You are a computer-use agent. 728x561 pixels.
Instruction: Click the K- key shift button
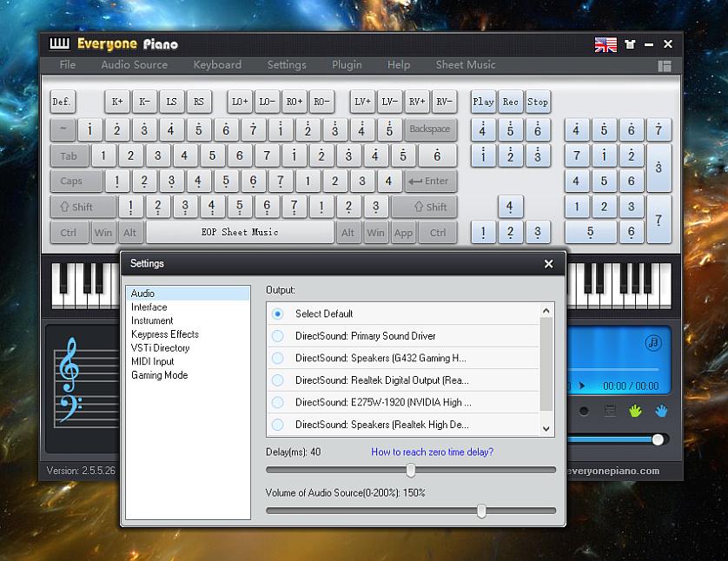click(x=144, y=102)
